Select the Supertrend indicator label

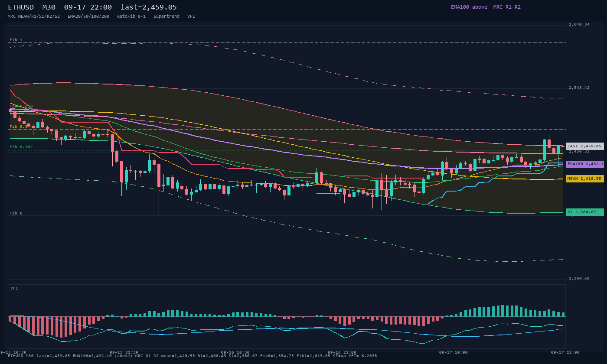166,16
